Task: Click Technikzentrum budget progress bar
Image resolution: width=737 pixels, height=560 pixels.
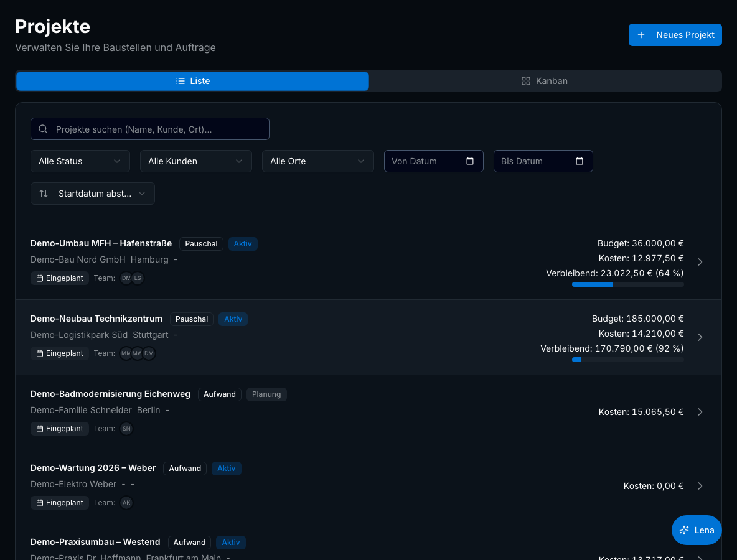Action: click(627, 360)
